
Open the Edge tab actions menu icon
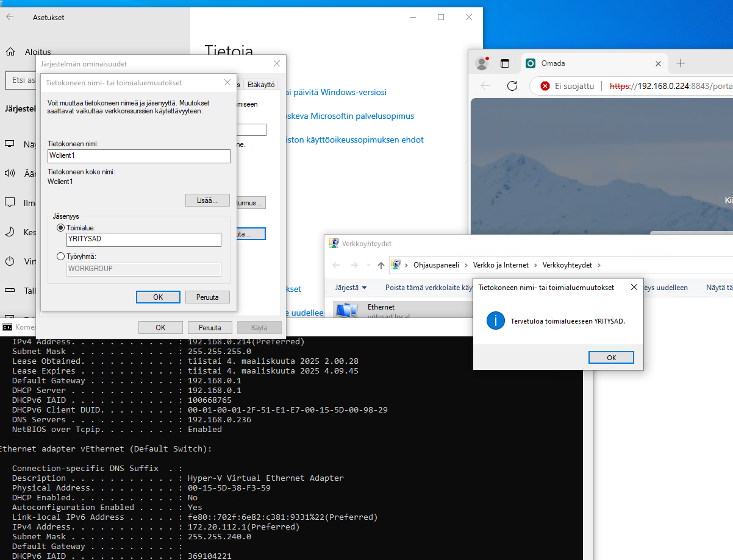coord(504,63)
